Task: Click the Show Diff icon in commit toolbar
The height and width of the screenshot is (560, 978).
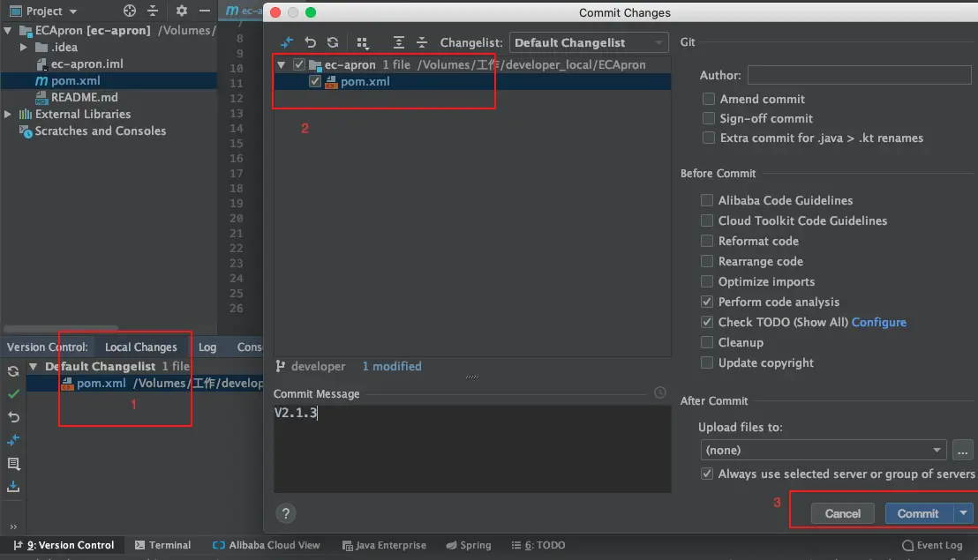Action: click(x=286, y=42)
